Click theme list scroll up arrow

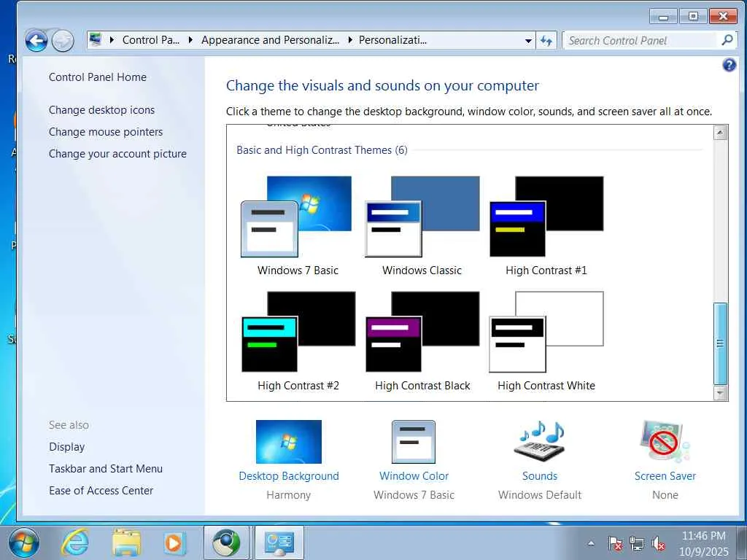(x=720, y=133)
